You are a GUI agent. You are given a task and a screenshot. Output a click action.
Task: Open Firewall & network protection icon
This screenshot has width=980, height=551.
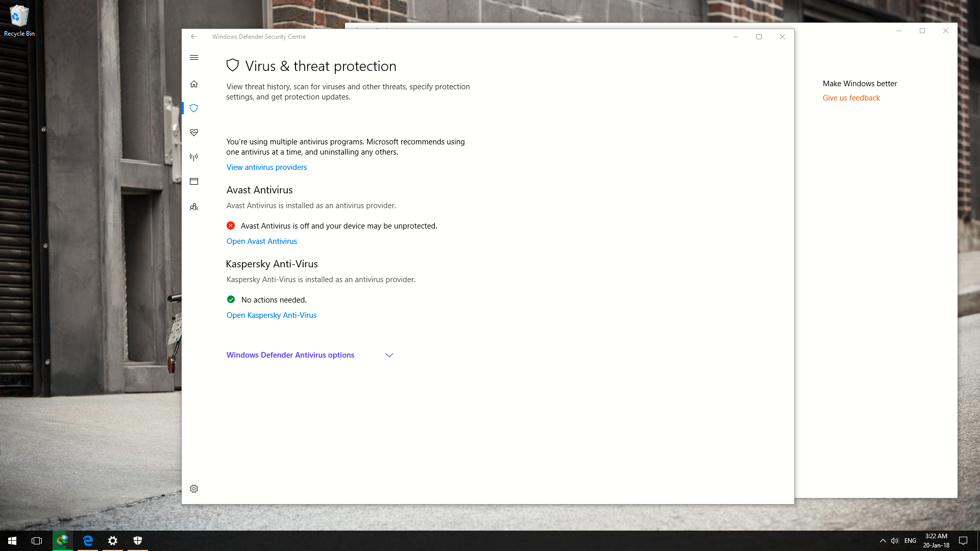(194, 157)
